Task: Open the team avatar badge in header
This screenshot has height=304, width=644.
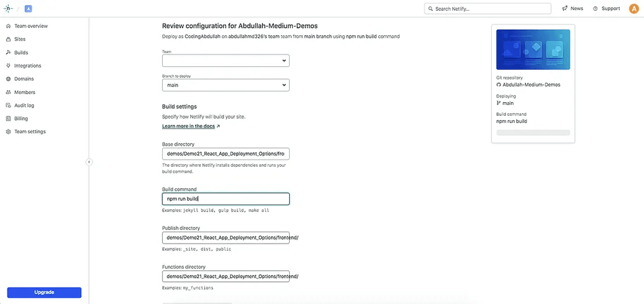Action: tap(28, 8)
